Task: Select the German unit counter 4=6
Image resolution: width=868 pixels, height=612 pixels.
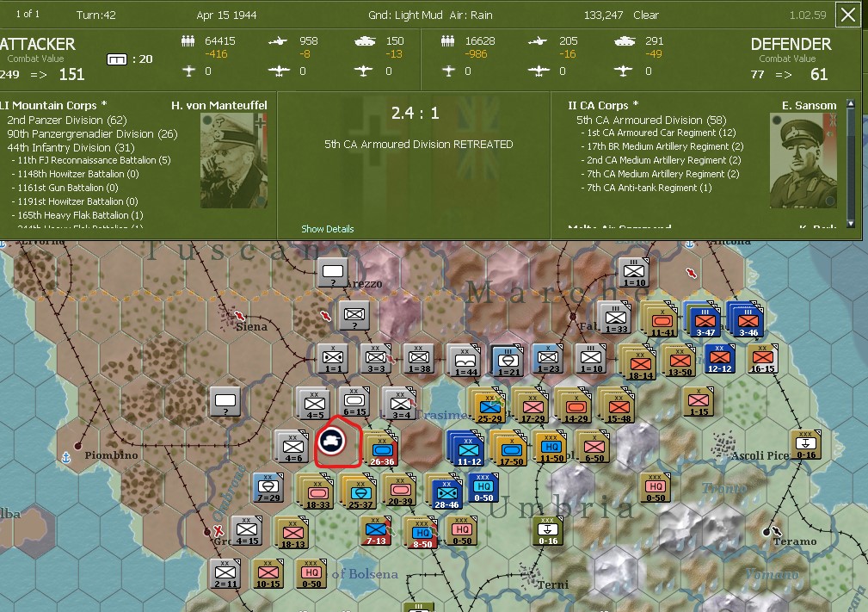Action: [292, 447]
